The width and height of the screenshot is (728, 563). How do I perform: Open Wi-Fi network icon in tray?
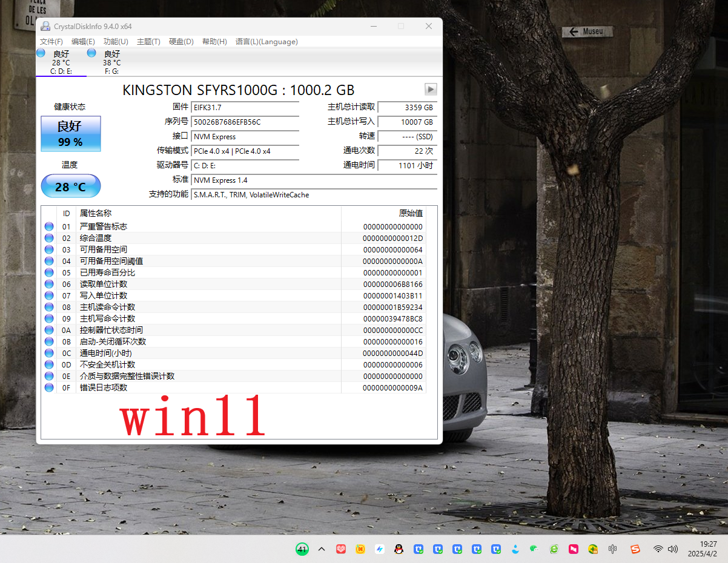pyautogui.click(x=658, y=549)
